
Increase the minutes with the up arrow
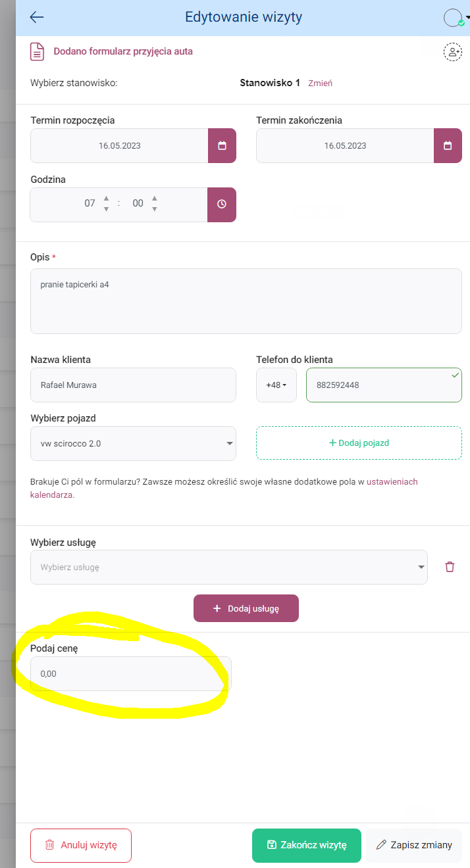pos(154,198)
